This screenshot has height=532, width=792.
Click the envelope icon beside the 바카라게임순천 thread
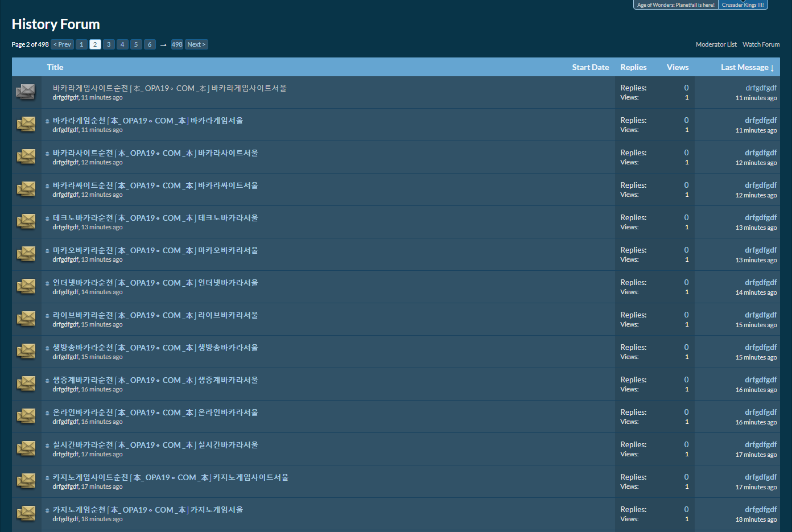pos(26,124)
